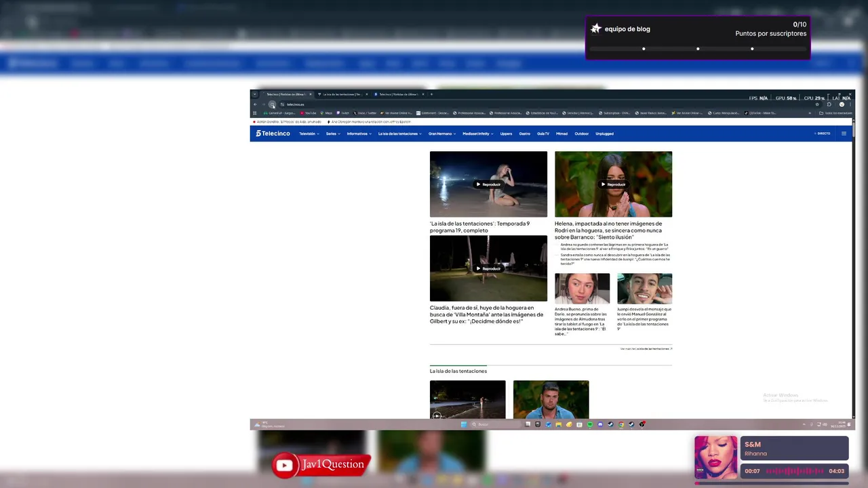Play the Claudia hoguera video with Reproducir
The height and width of the screenshot is (488, 868).
[x=488, y=268]
